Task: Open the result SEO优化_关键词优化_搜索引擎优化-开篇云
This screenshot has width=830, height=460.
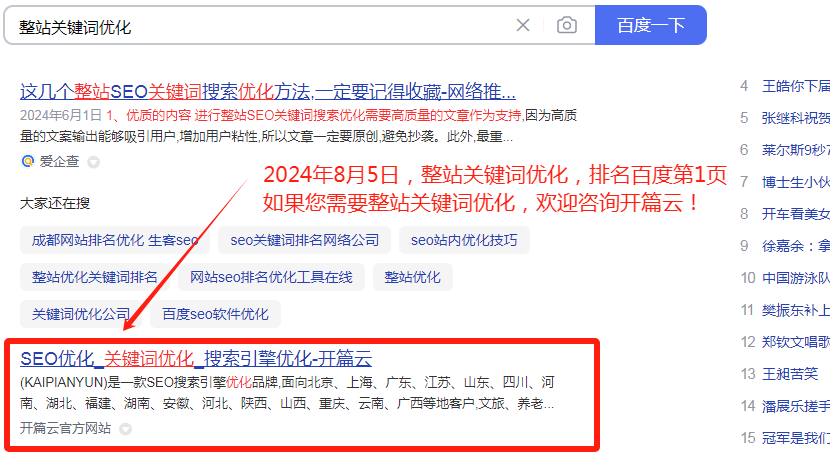Action: (196, 358)
